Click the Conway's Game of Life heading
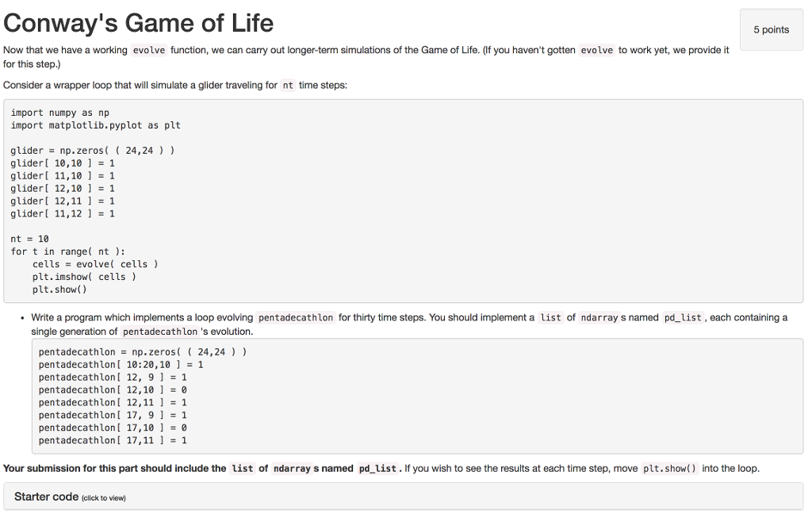 tap(138, 23)
